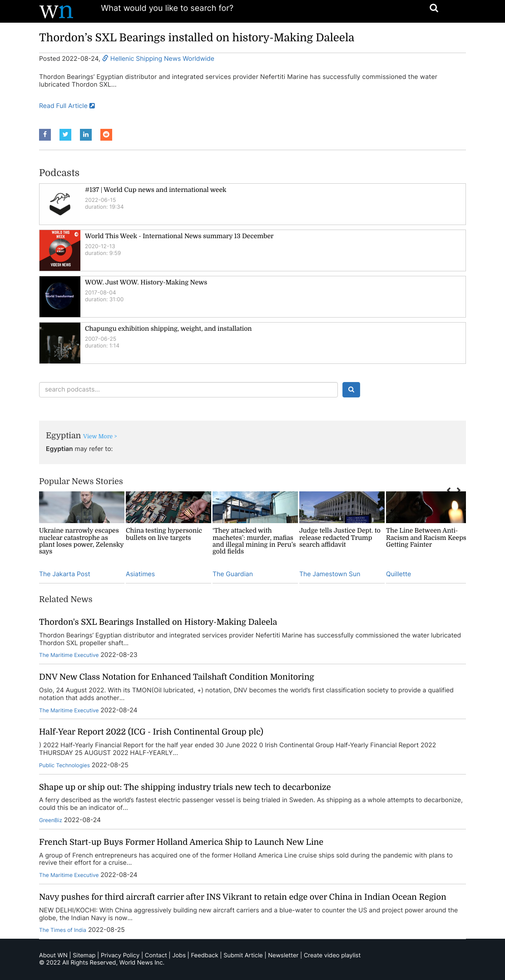Focus the search podcasts input field
Screen dimensions: 505x980
pyautogui.click(x=188, y=390)
